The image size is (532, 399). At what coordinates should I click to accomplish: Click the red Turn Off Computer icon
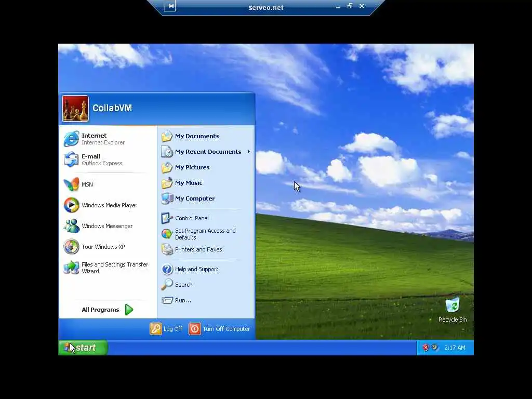pyautogui.click(x=195, y=329)
